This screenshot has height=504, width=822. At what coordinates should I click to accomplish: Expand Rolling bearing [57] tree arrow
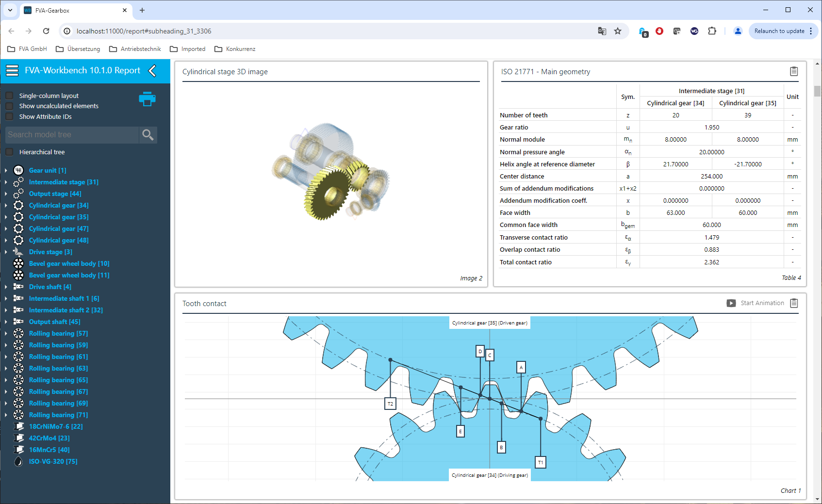pyautogui.click(x=6, y=333)
